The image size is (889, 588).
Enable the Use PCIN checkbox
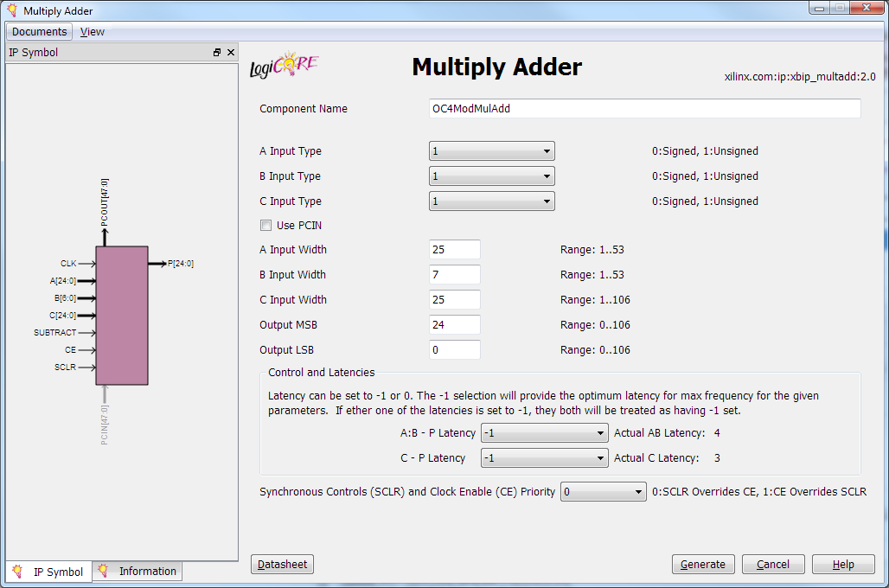click(265, 225)
